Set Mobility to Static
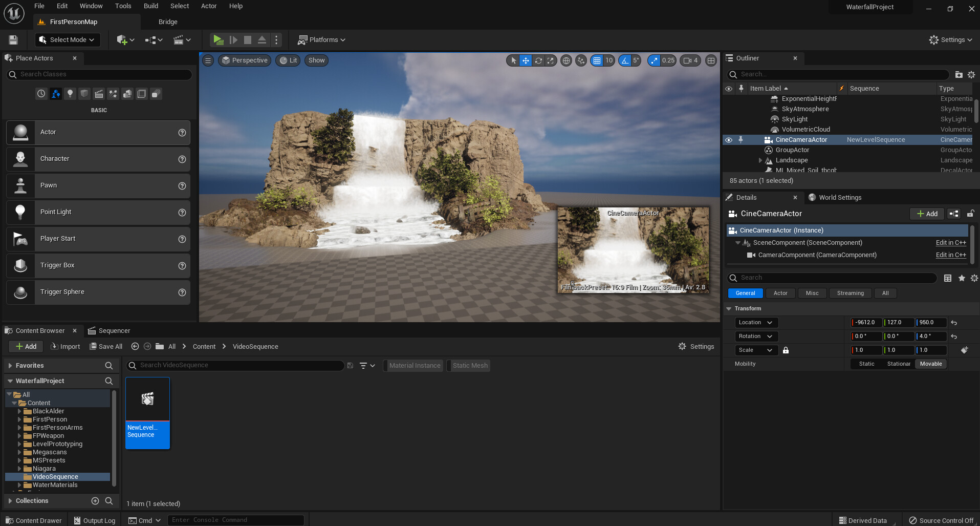 (866, 364)
